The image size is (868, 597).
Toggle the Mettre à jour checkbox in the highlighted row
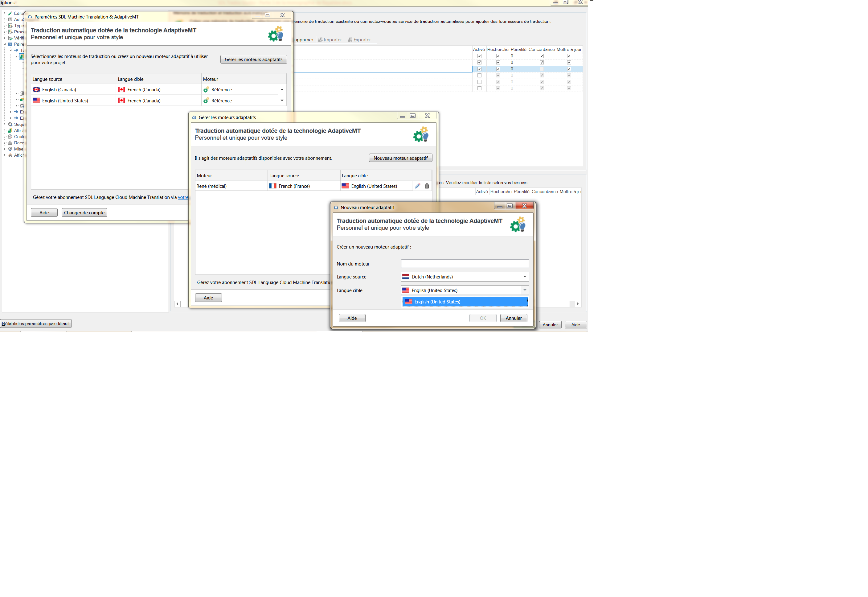tap(569, 69)
